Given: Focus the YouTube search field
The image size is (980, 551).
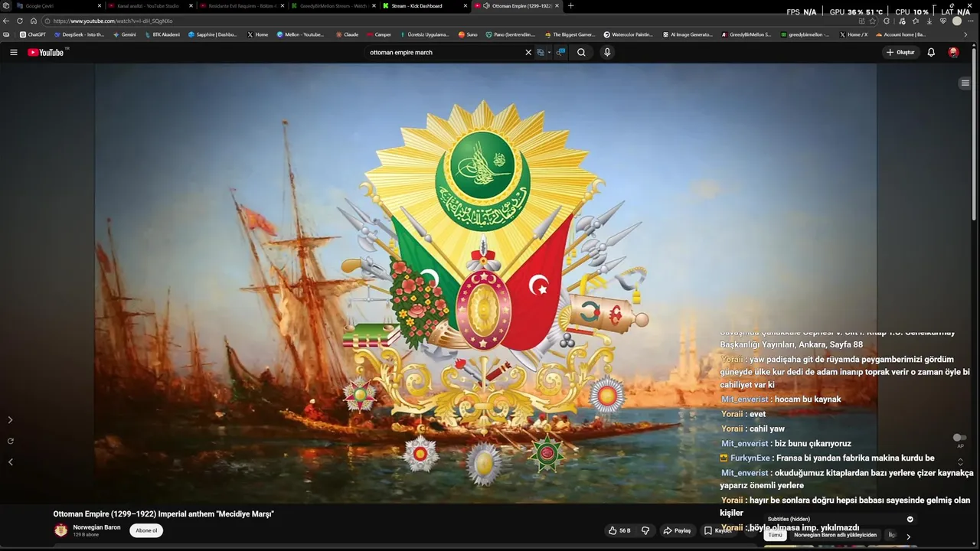Looking at the screenshot, I should (x=443, y=52).
